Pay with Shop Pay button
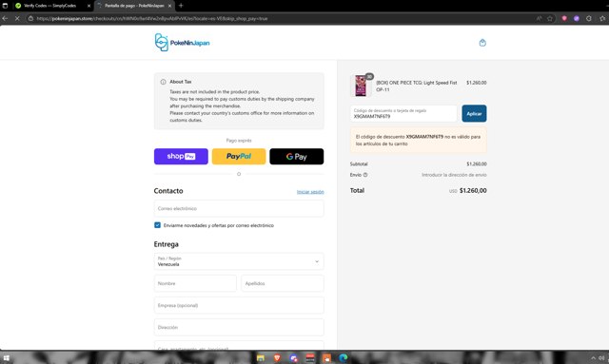Viewport: 609px width, 364px height. (181, 157)
